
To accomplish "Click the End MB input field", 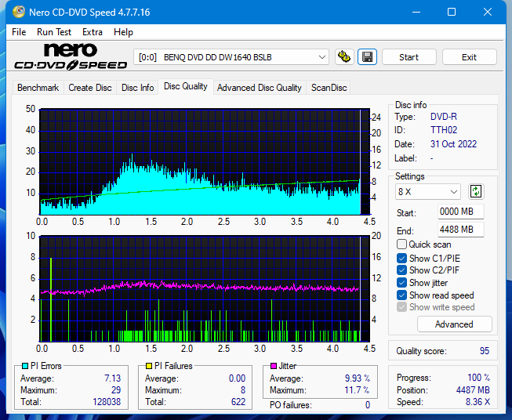I will pos(460,230).
